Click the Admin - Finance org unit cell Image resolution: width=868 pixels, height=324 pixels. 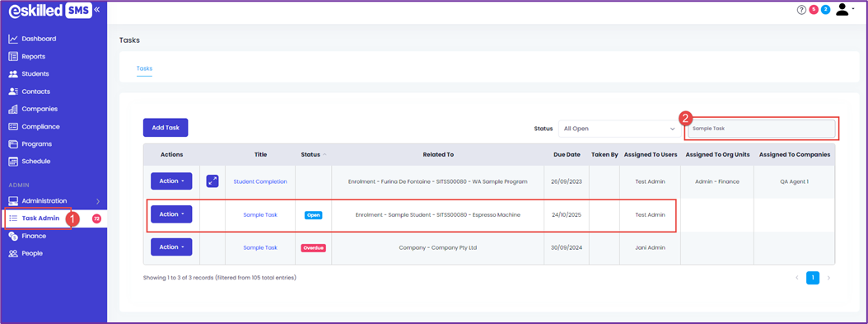click(x=716, y=181)
